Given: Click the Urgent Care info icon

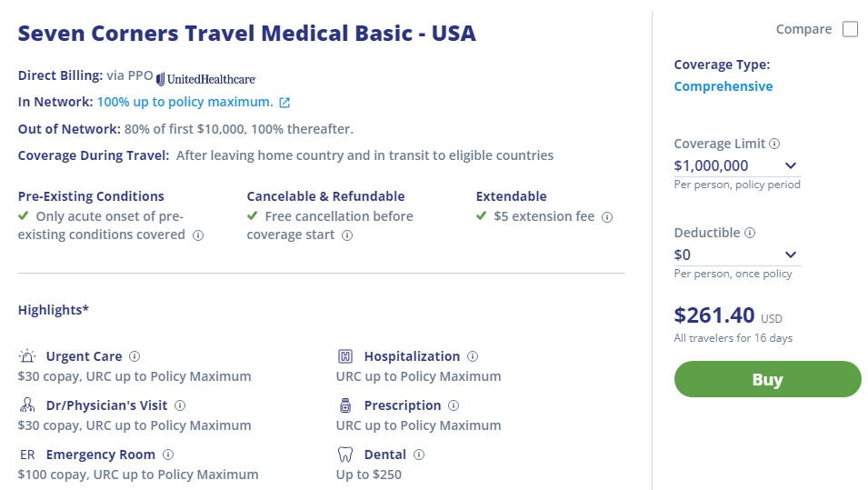Looking at the screenshot, I should click(x=135, y=356).
